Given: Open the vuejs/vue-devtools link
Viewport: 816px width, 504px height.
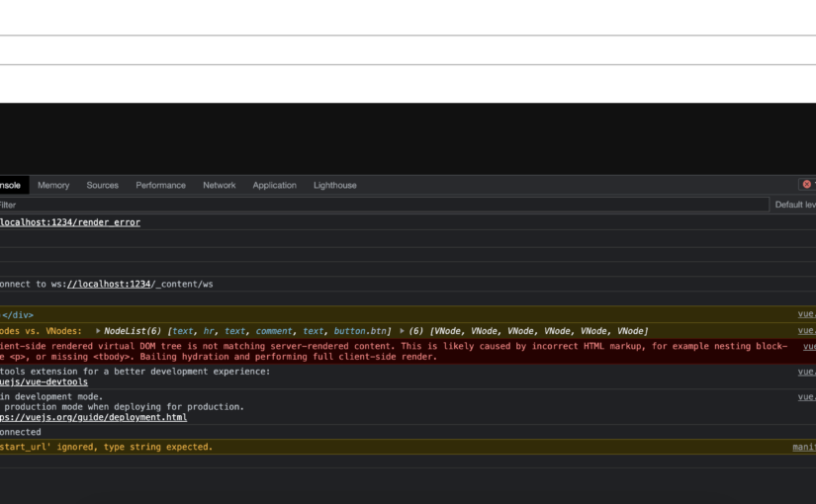Looking at the screenshot, I should point(44,381).
